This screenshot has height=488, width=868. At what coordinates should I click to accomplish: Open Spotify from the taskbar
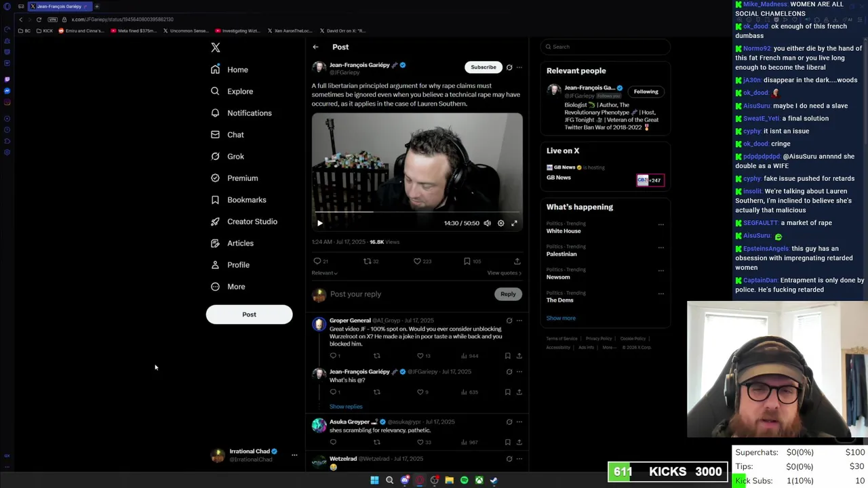[464, 480]
